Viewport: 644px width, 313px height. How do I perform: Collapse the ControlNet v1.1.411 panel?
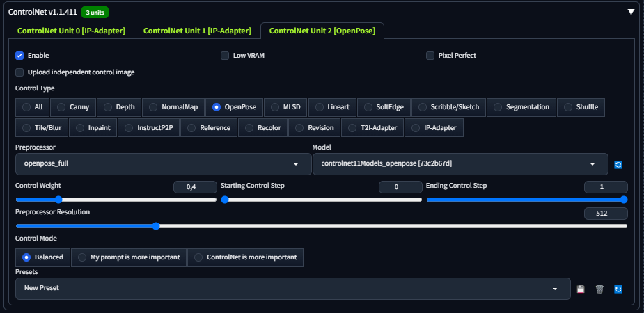click(631, 12)
